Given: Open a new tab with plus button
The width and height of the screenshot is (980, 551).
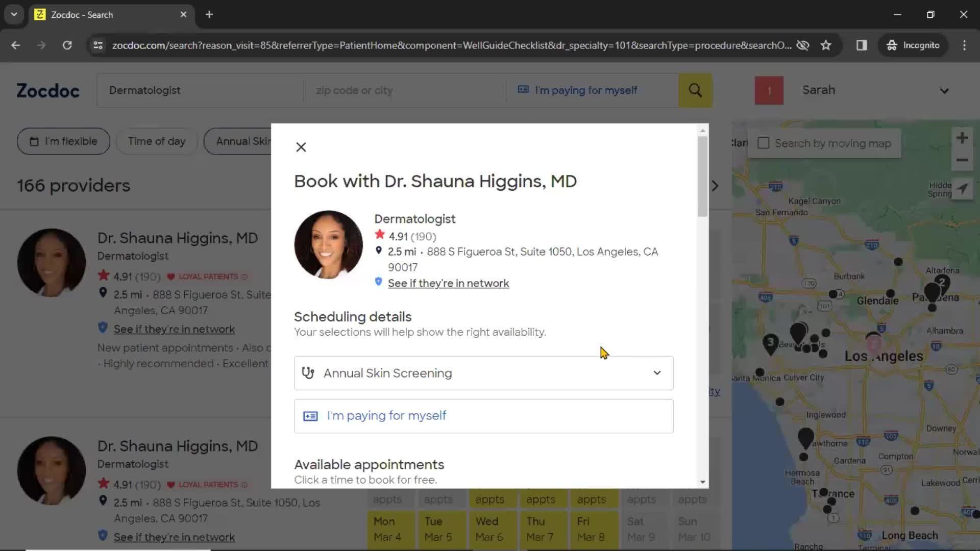Looking at the screenshot, I should click(x=209, y=14).
